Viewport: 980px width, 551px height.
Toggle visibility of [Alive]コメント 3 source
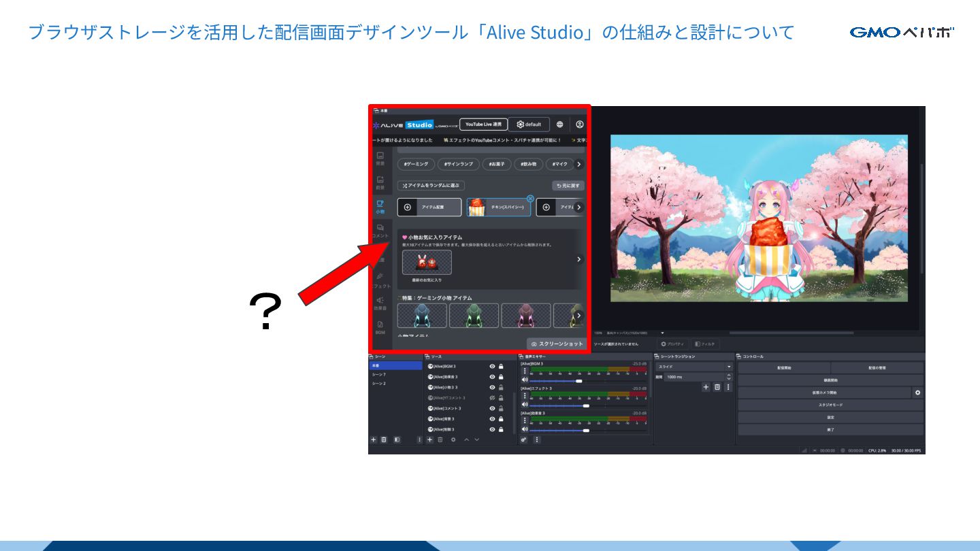(x=492, y=408)
